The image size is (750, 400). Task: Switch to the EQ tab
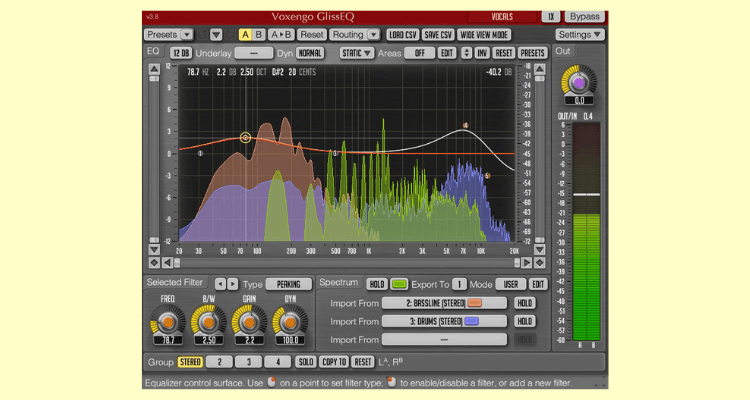pos(153,51)
